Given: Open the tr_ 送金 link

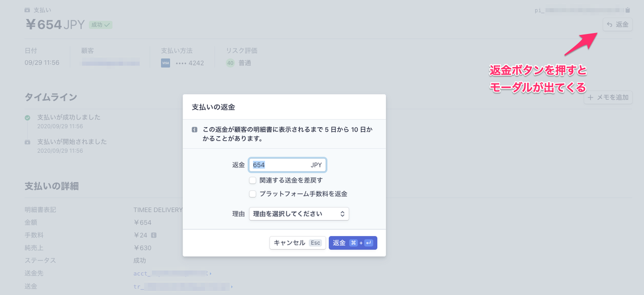Looking at the screenshot, I should tap(183, 287).
